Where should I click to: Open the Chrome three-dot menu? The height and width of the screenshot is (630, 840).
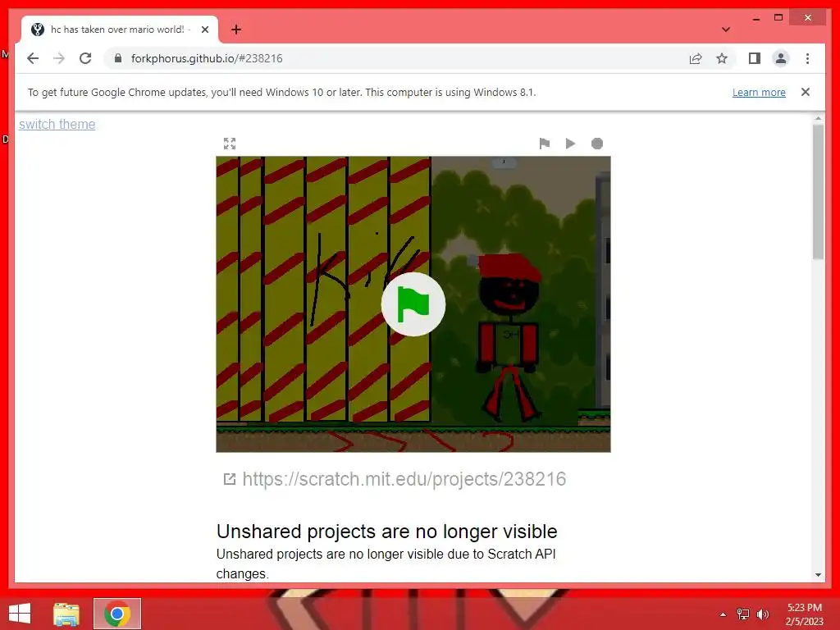(x=807, y=58)
